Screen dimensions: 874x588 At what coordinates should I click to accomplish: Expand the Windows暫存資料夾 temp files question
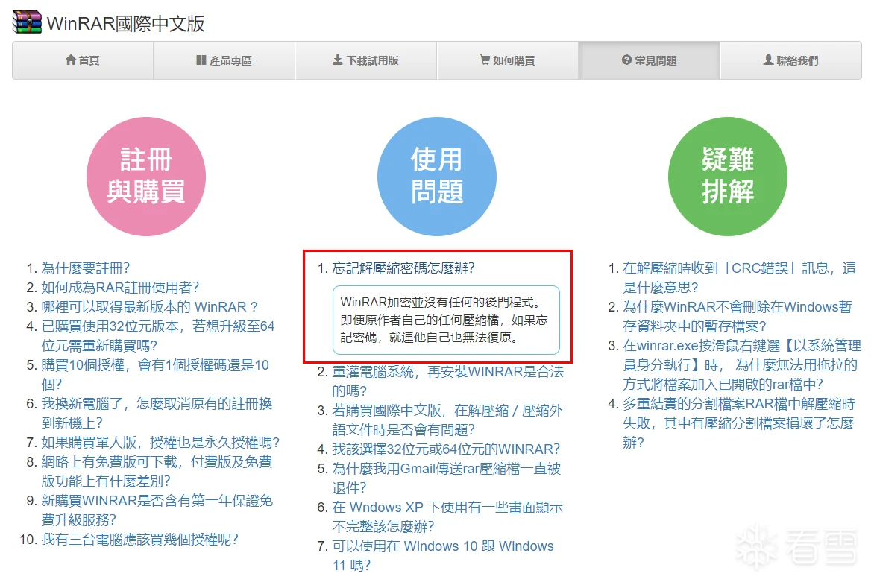(738, 316)
